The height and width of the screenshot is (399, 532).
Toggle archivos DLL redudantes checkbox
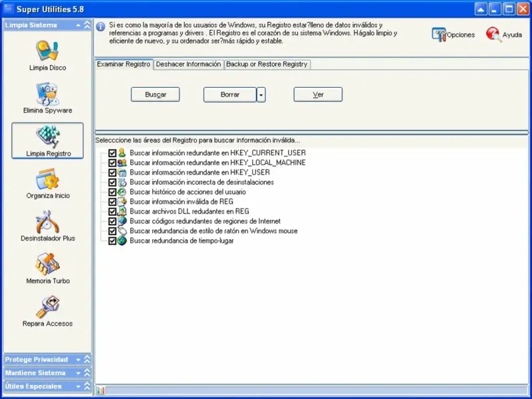click(x=112, y=211)
